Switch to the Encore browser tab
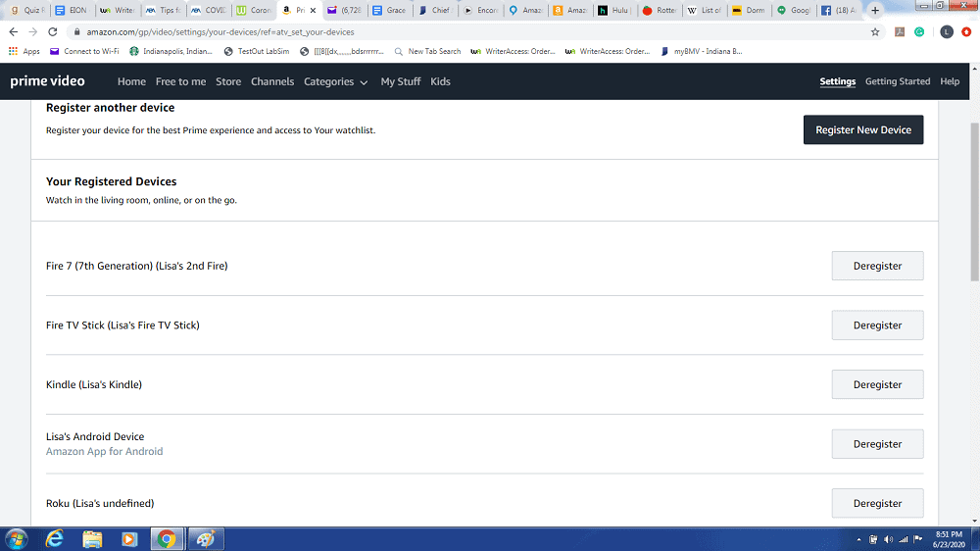Image resolution: width=980 pixels, height=551 pixels. [x=481, y=10]
